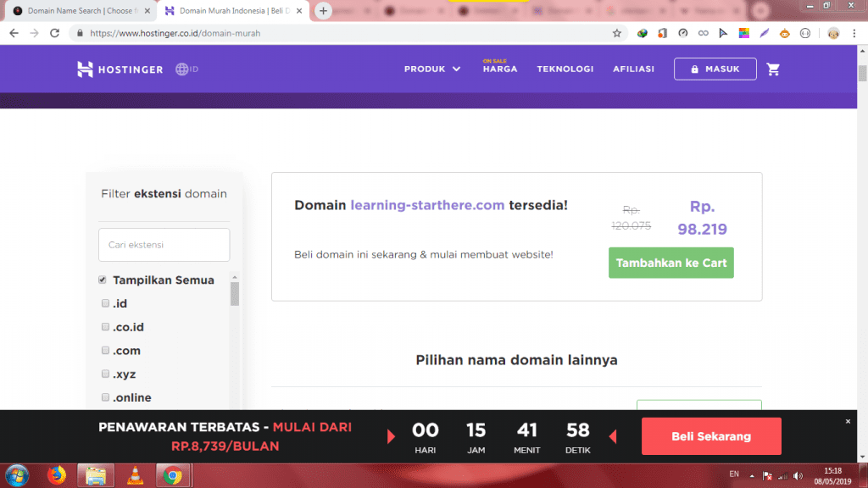Click Beli Sekarang button
This screenshot has height=488, width=868.
point(711,436)
